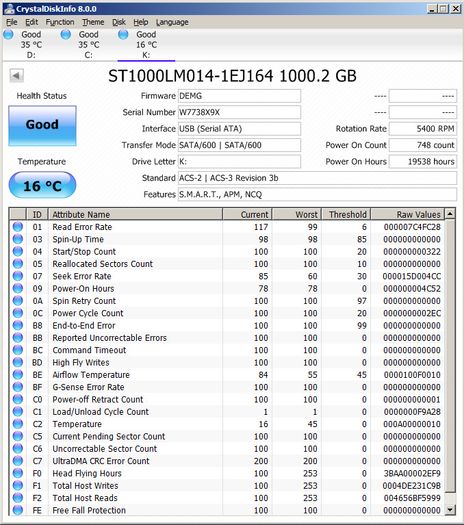Click the Start/Stop Count status icon
The width and height of the screenshot is (464, 525).
click(x=18, y=251)
